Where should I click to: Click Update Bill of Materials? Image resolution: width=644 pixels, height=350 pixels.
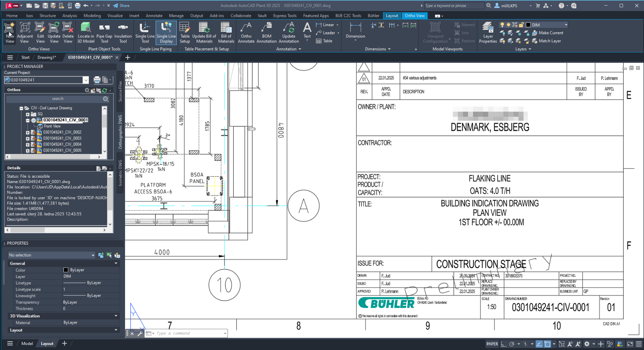[x=204, y=33]
